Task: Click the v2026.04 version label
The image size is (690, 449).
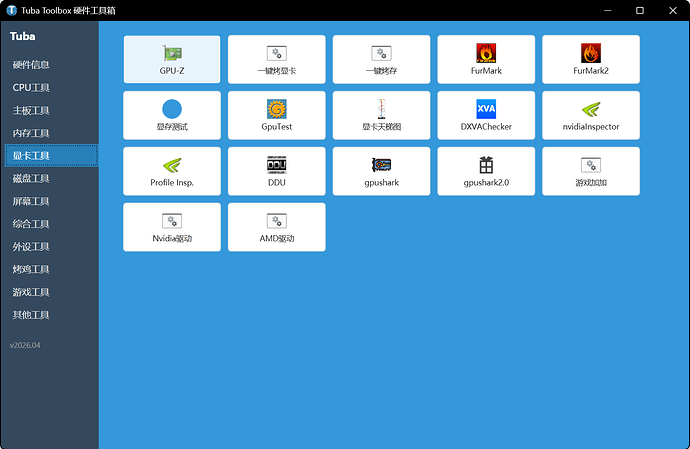Action: click(25, 345)
